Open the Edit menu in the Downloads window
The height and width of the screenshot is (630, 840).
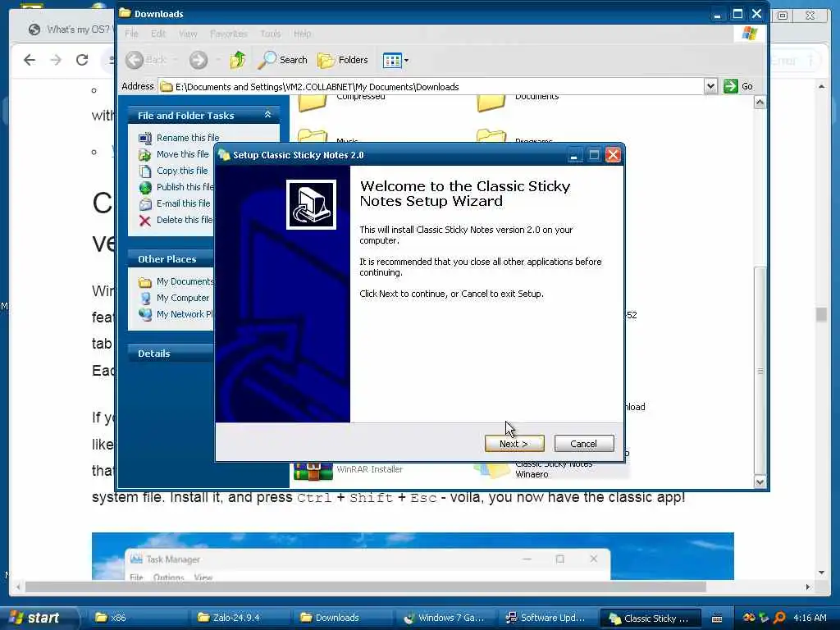pyautogui.click(x=158, y=34)
